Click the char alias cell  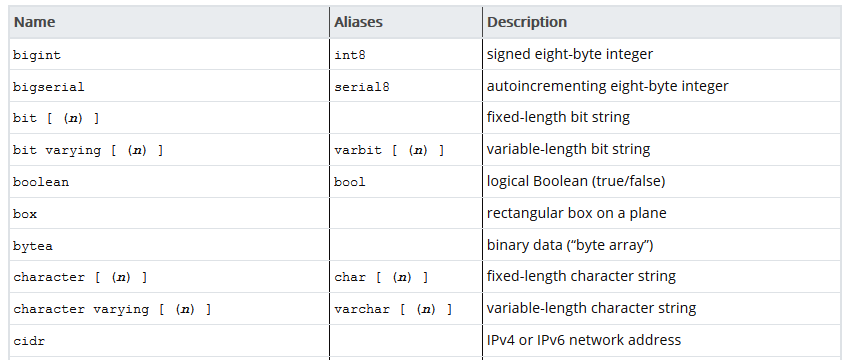[381, 277]
